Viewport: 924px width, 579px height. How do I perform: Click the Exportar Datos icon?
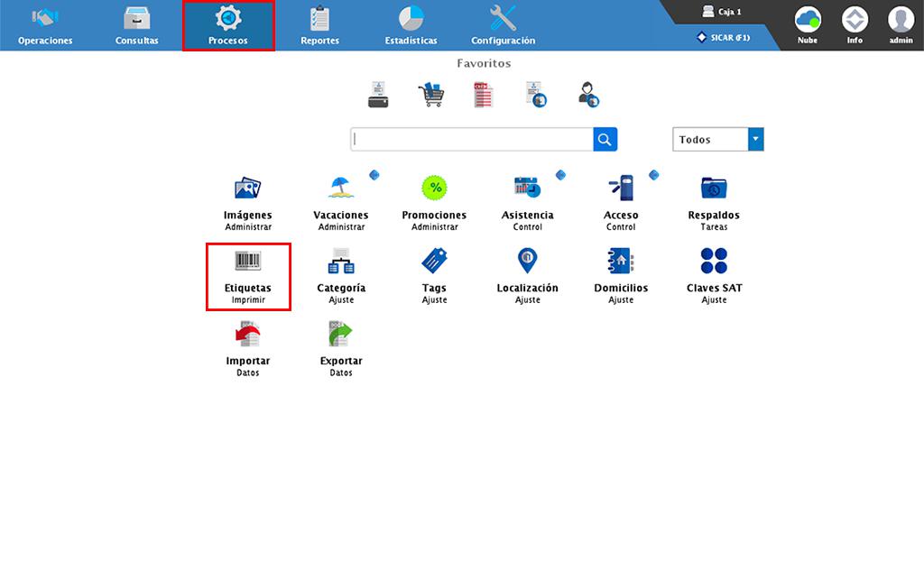(341, 335)
